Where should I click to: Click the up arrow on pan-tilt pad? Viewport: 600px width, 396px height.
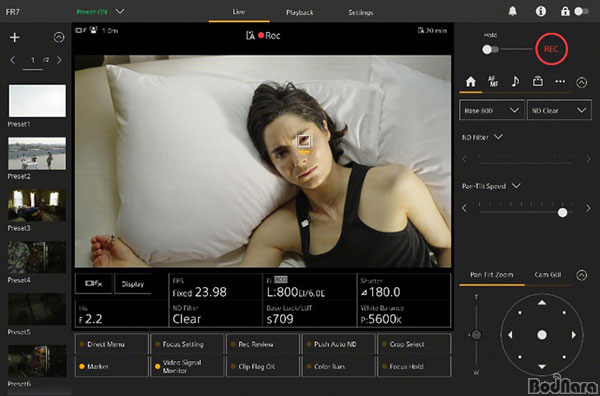[x=542, y=303]
